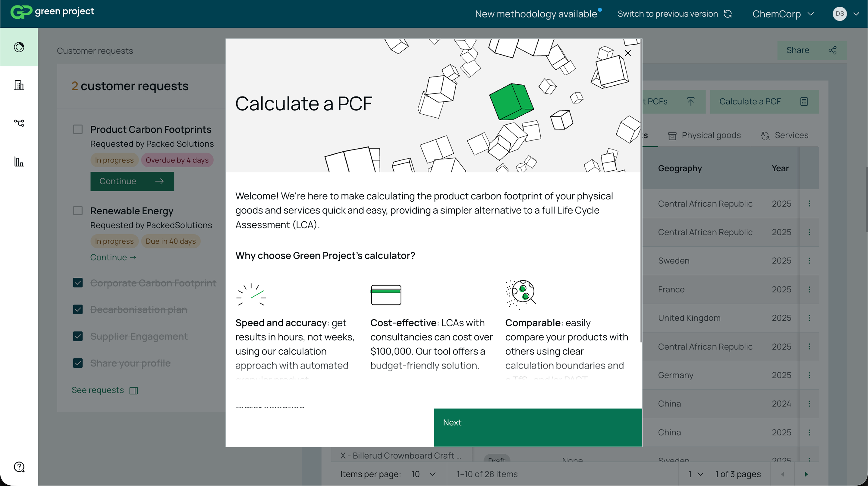Go to previous page arrow
Image resolution: width=868 pixels, height=486 pixels.
[782, 474]
